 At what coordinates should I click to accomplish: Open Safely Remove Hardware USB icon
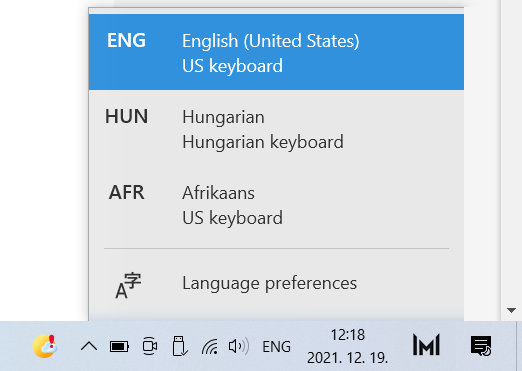coord(180,346)
